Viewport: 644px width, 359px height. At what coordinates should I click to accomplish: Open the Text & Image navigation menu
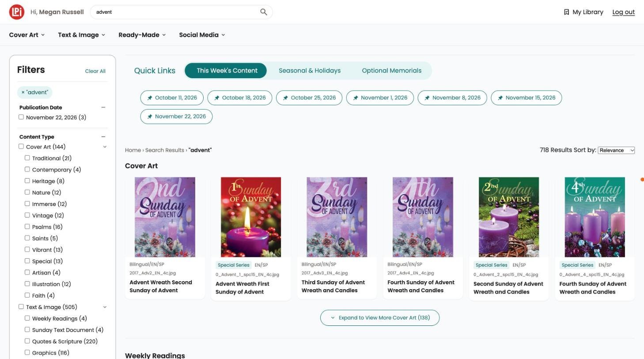coord(82,35)
